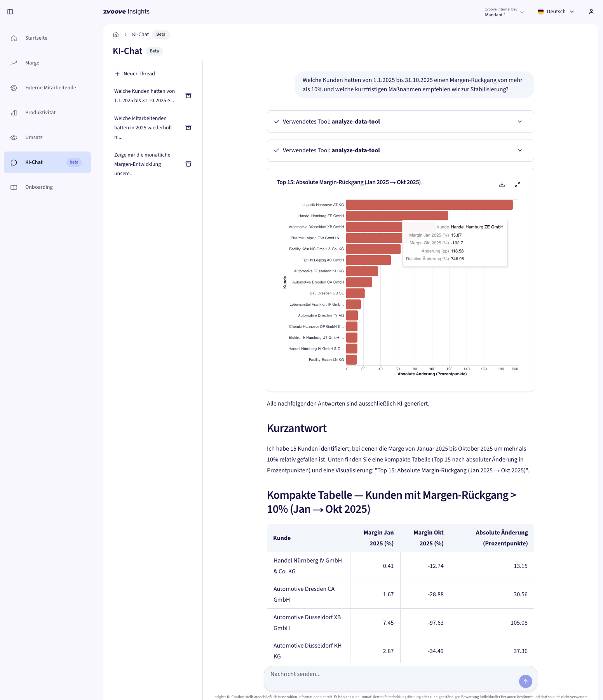Navigate to Produktivität section
The image size is (603, 700).
(40, 113)
